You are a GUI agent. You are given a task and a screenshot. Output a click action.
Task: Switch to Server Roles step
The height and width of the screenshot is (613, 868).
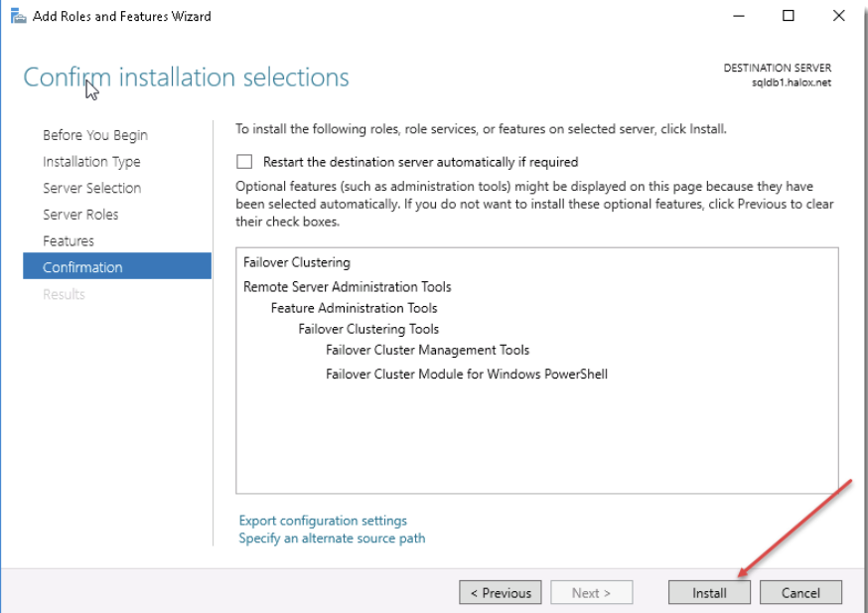(80, 215)
